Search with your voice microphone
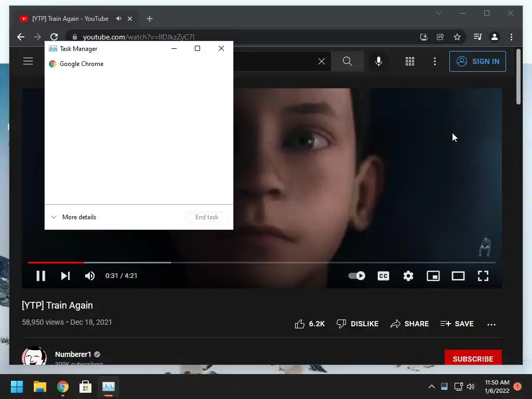This screenshot has height=399, width=532. [379, 61]
